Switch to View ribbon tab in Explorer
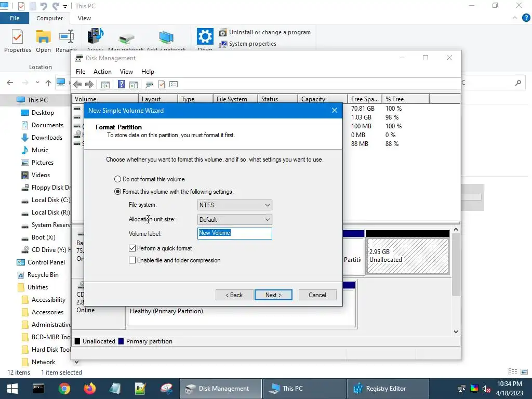 point(84,18)
